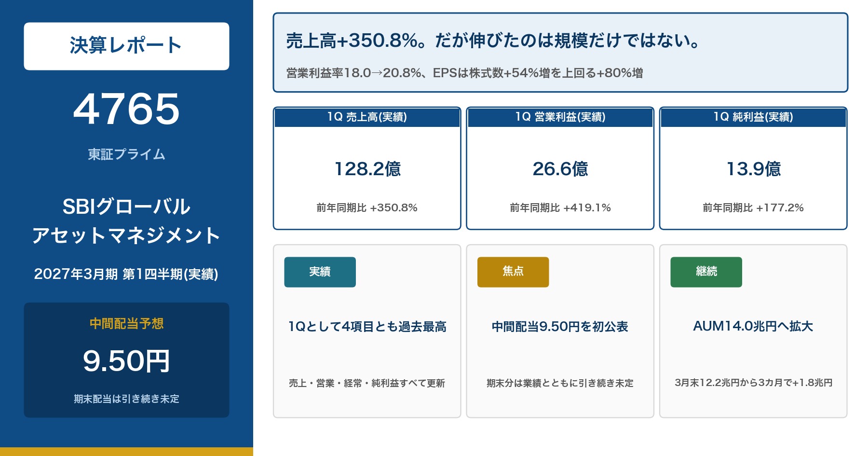
Task: Click the 東証プライム market label
Action: [x=126, y=154]
